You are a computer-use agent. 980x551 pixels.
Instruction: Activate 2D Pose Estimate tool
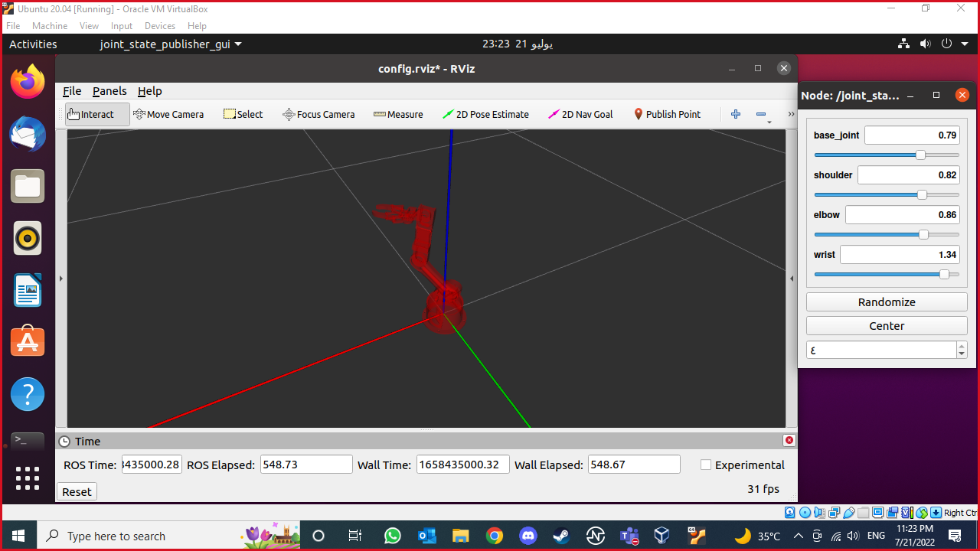485,114
